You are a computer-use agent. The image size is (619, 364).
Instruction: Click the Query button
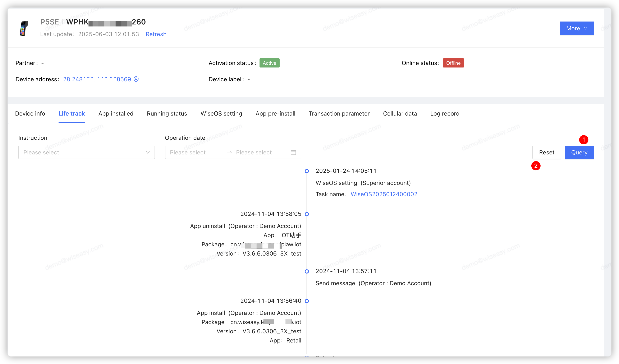(579, 152)
